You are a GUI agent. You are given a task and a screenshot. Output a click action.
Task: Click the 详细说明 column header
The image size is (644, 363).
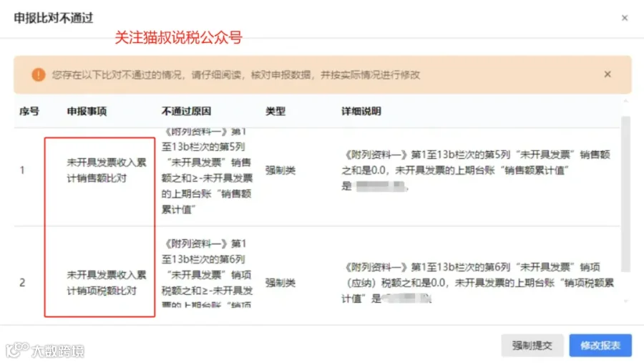click(x=361, y=111)
